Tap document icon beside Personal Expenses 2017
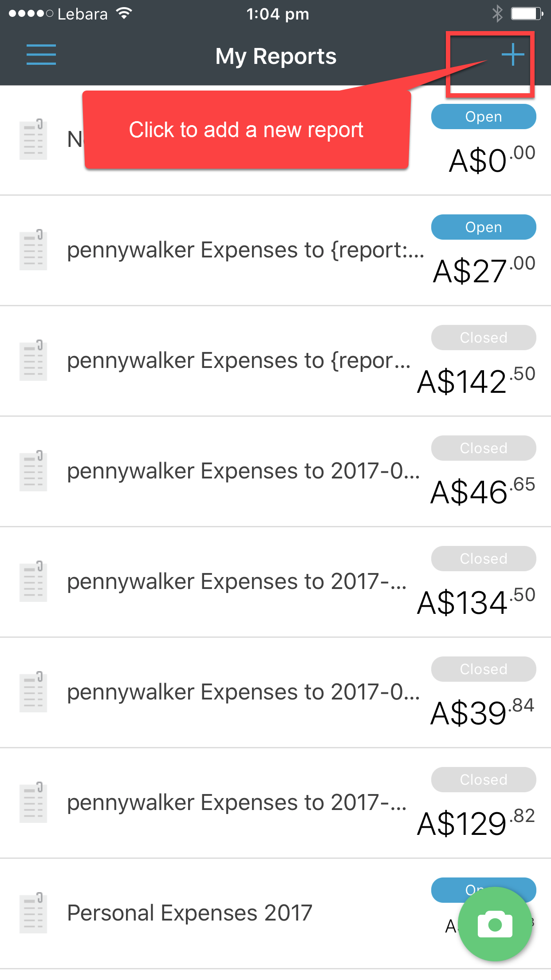The image size is (551, 980). [x=33, y=913]
